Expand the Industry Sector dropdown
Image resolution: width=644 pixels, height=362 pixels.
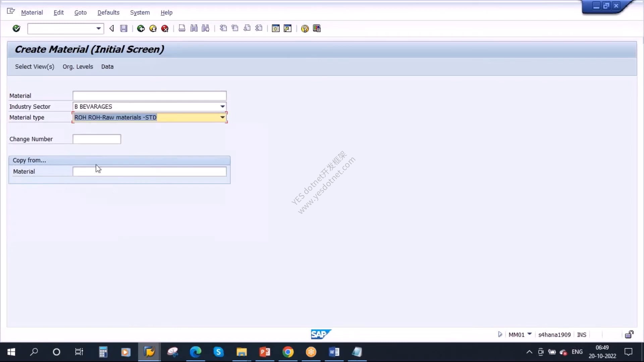pyautogui.click(x=222, y=107)
